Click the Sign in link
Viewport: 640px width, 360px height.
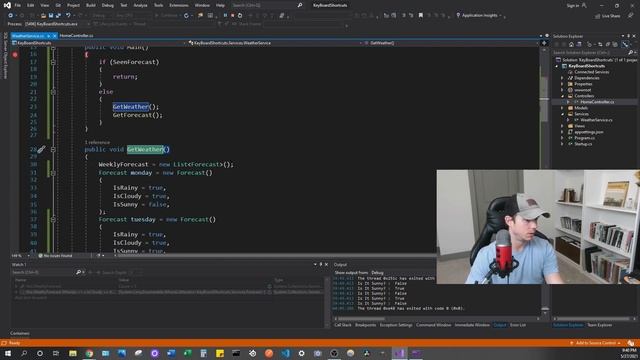573,6
